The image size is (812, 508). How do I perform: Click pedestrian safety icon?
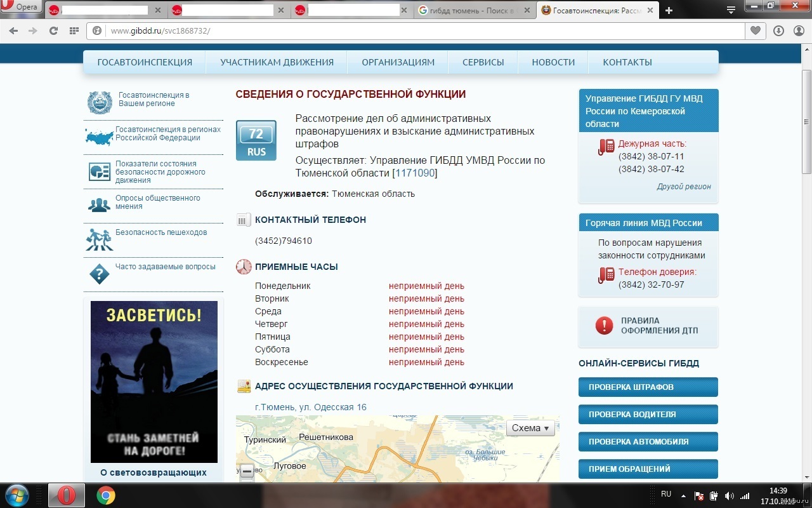click(x=99, y=239)
